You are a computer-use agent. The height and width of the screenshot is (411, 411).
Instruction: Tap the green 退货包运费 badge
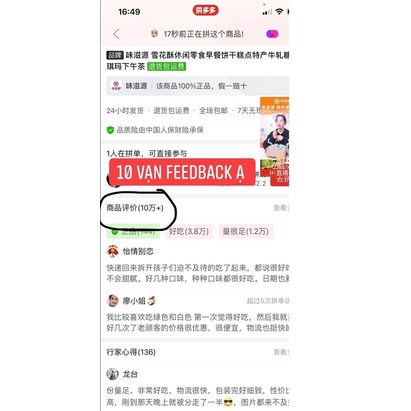click(167, 66)
